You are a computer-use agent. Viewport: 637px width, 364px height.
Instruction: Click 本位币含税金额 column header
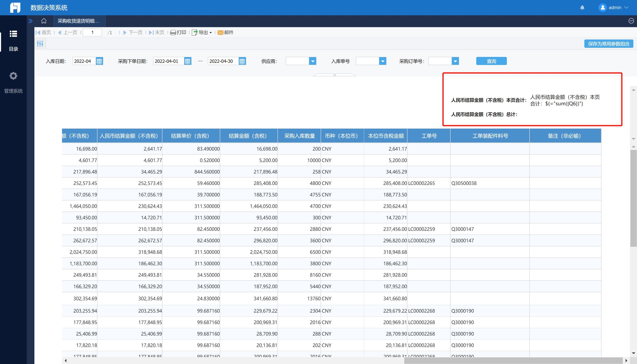tap(386, 136)
